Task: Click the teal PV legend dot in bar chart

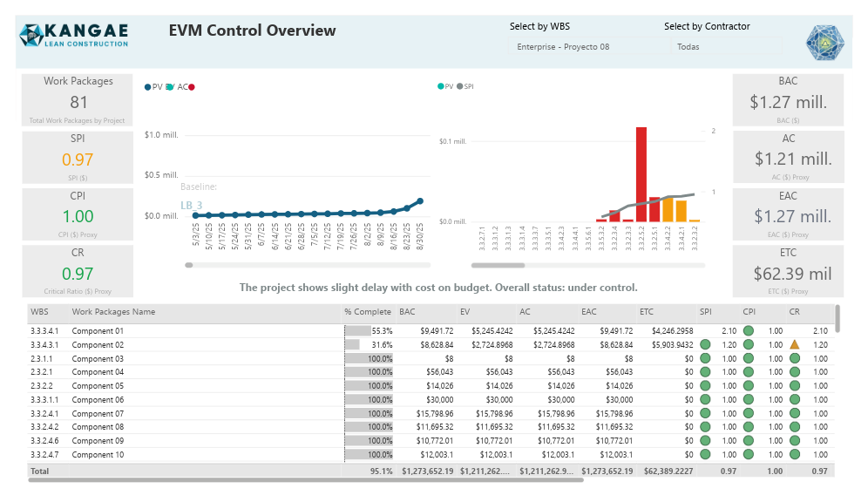Action: 441,86
